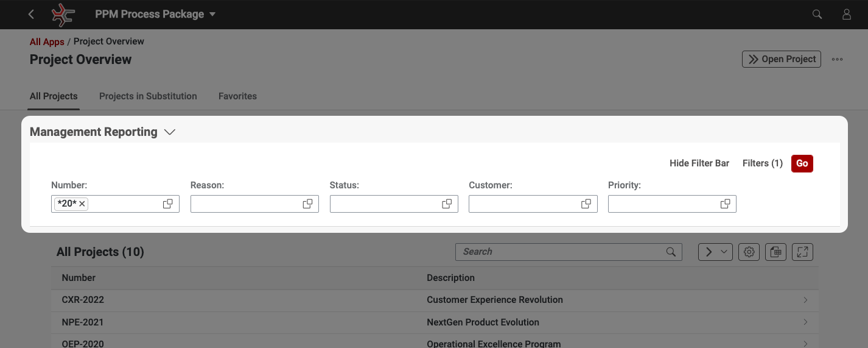The height and width of the screenshot is (348, 868).
Task: Follow the All Apps breadcrumb link
Action: click(x=47, y=41)
